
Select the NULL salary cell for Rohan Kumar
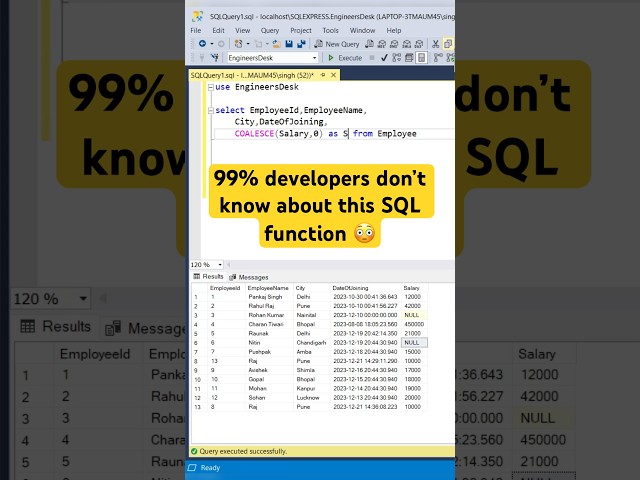coord(412,315)
